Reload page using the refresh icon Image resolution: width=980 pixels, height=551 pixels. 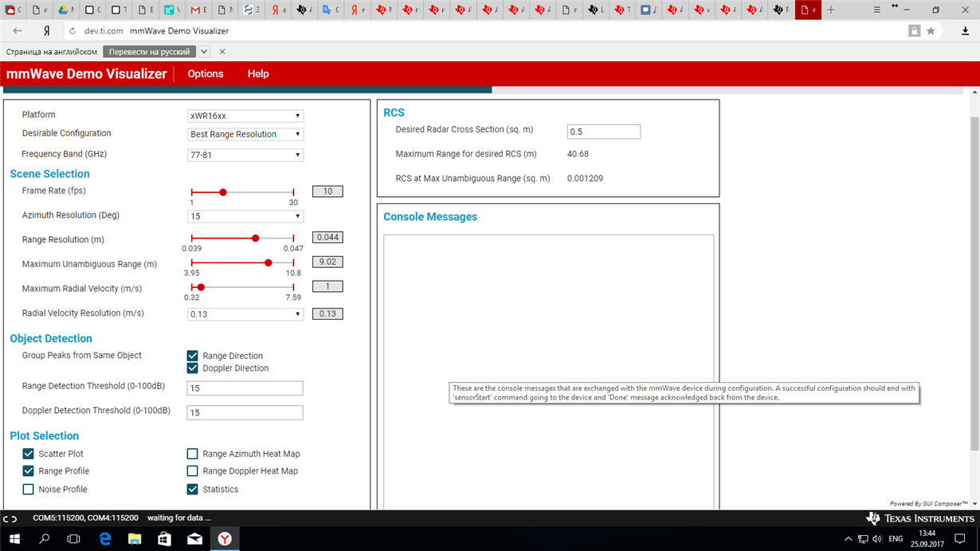tap(73, 31)
